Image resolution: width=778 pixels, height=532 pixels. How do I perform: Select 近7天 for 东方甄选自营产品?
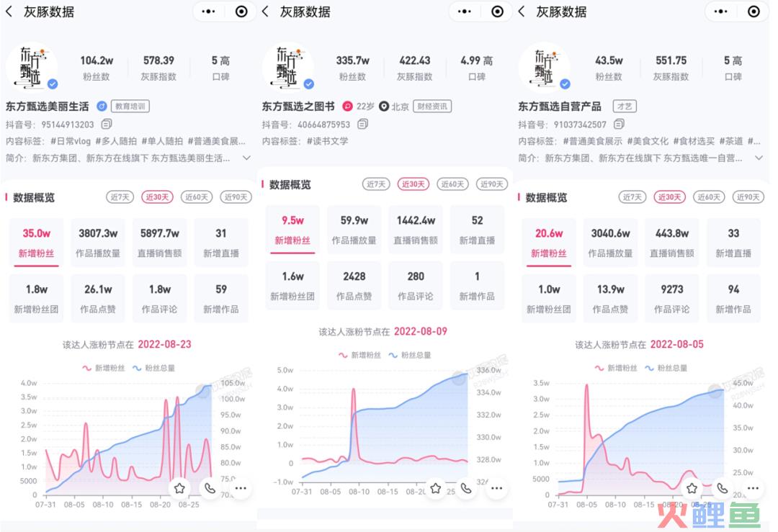coord(632,197)
